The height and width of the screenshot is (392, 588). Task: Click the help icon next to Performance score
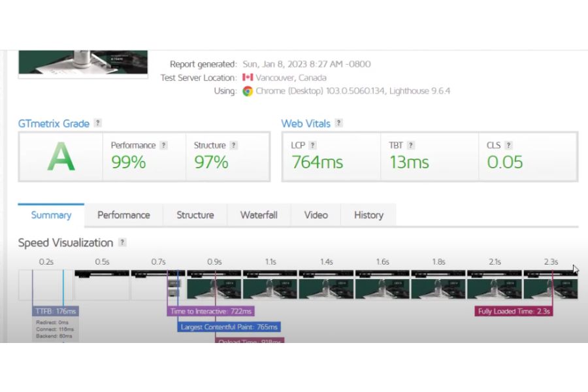pyautogui.click(x=164, y=145)
